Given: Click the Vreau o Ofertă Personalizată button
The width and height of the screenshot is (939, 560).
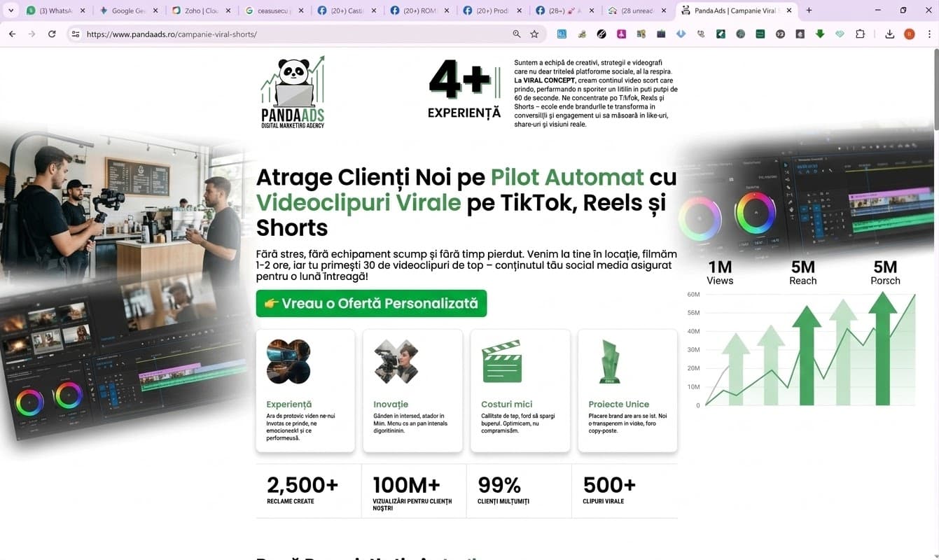Looking at the screenshot, I should [371, 304].
